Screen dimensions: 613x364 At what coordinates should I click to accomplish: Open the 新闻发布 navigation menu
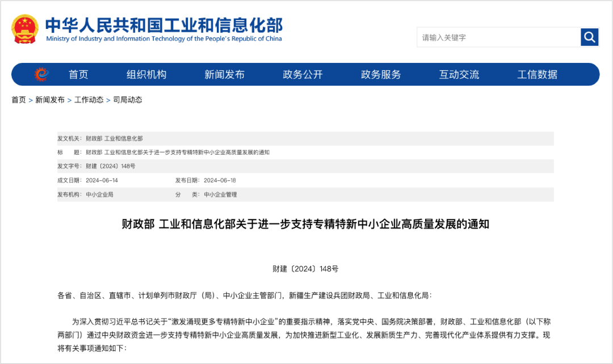tap(224, 74)
